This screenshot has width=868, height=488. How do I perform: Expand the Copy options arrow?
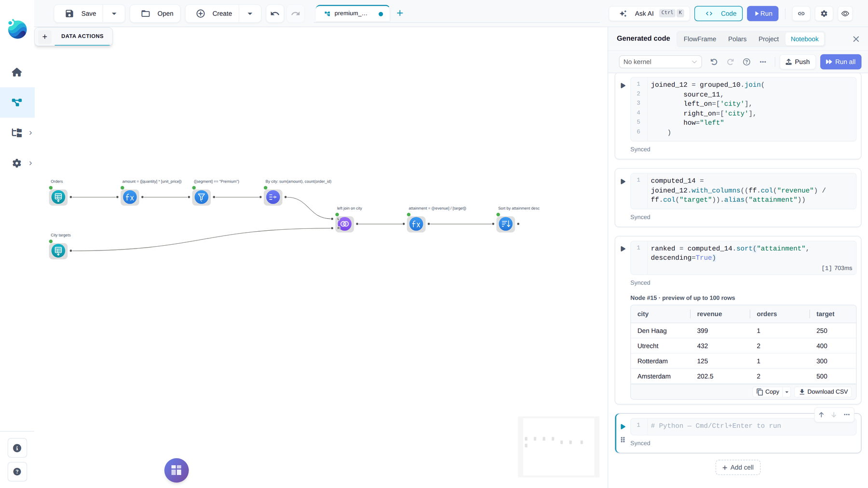tap(787, 392)
